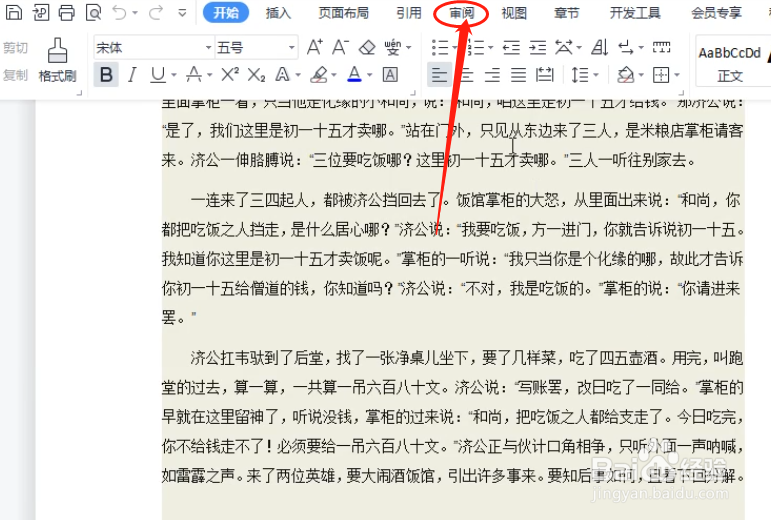Toggle strikethrough formatting
The image size is (771, 520).
[x=194, y=75]
